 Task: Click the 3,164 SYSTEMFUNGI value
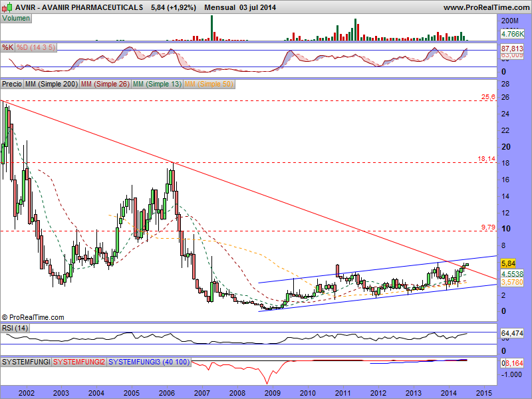pos(515,363)
